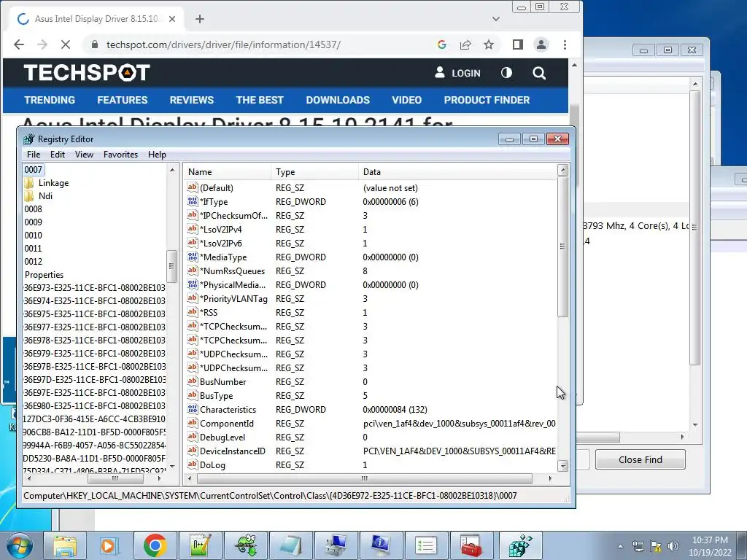Image resolution: width=747 pixels, height=560 pixels.
Task: Go back in Chrome
Action: point(18,44)
